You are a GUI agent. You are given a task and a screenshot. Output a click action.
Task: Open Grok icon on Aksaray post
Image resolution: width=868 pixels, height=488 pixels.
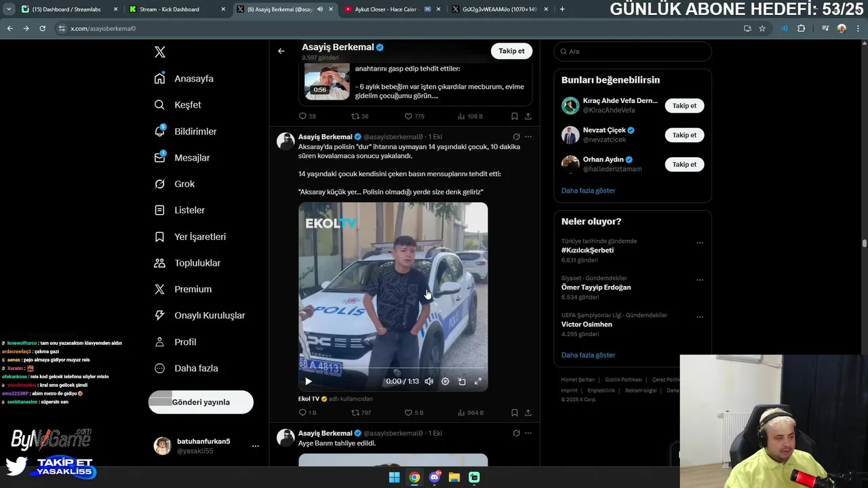coord(516,137)
